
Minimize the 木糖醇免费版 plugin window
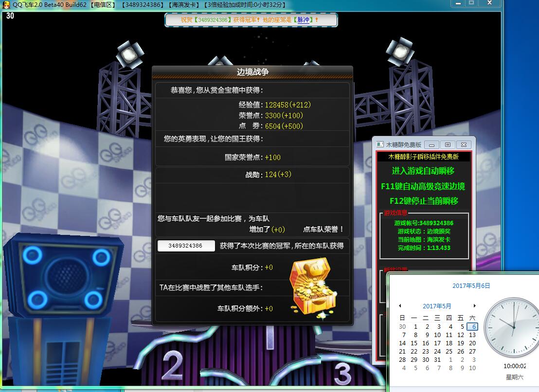[432, 144]
